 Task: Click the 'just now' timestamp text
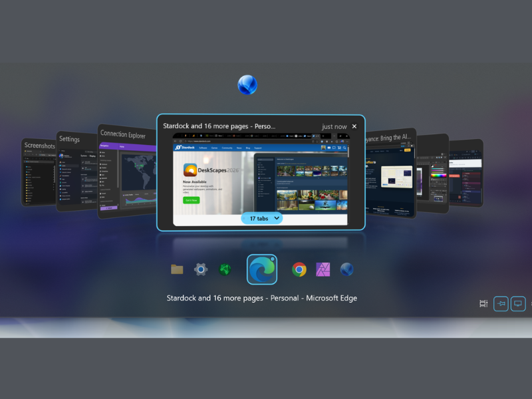tap(334, 126)
